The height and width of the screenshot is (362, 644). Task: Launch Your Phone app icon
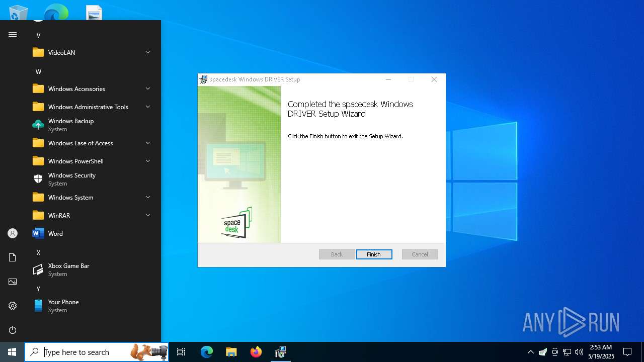[38, 306]
